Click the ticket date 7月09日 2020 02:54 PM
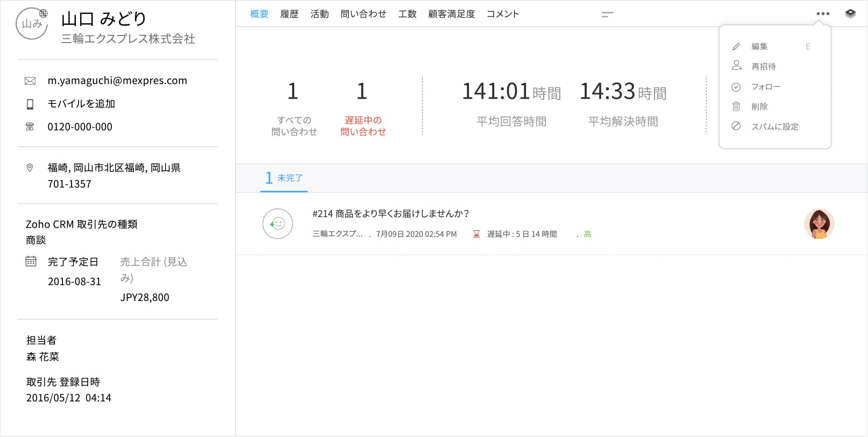868x437 pixels. click(416, 234)
